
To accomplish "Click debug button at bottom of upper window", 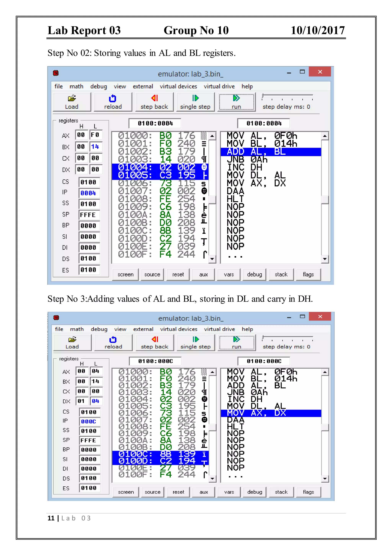I will 254,274.
